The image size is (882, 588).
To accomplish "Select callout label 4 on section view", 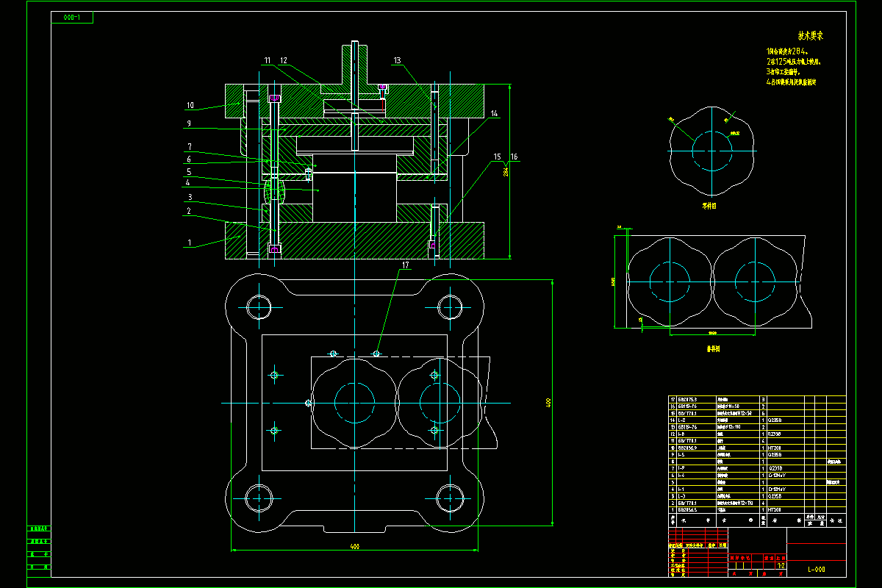I will click(188, 182).
